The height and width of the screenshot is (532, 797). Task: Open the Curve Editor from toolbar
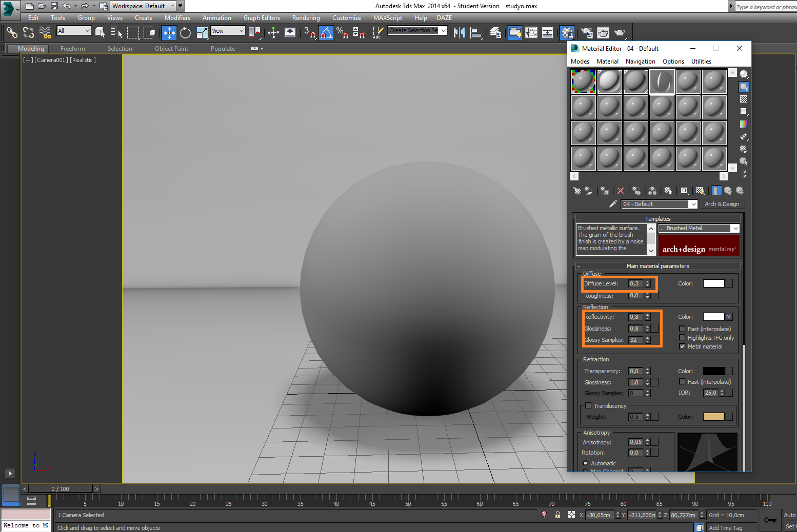[x=531, y=33]
